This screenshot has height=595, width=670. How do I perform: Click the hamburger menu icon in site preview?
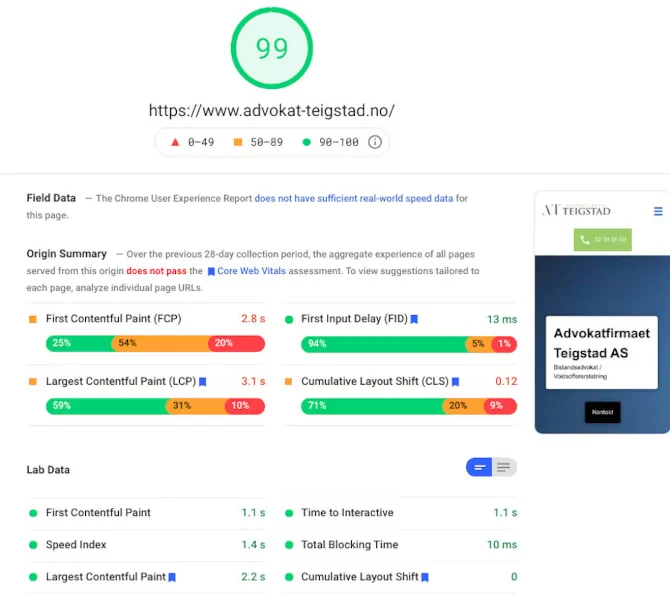point(658,211)
